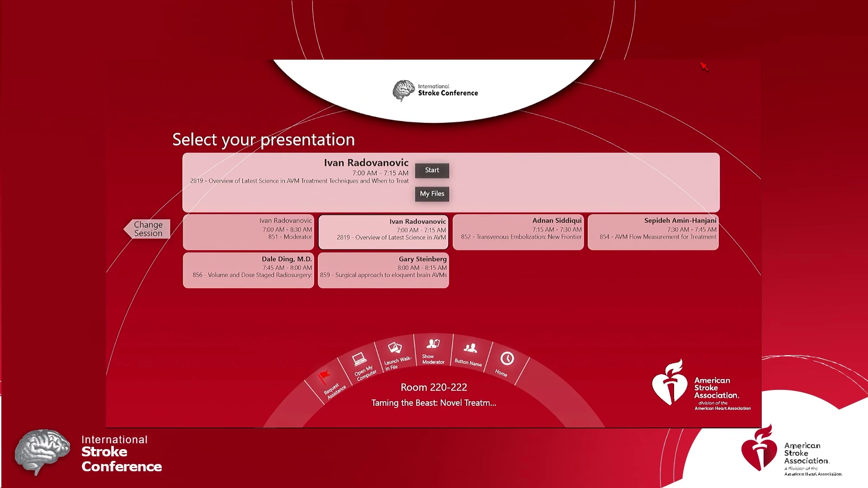
Task: Launch Walk-in File photos icon
Action: (395, 347)
